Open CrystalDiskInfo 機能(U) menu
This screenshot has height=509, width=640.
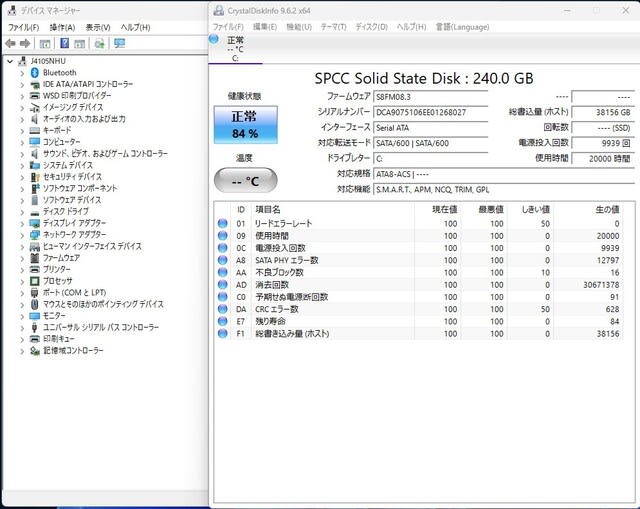click(x=299, y=27)
